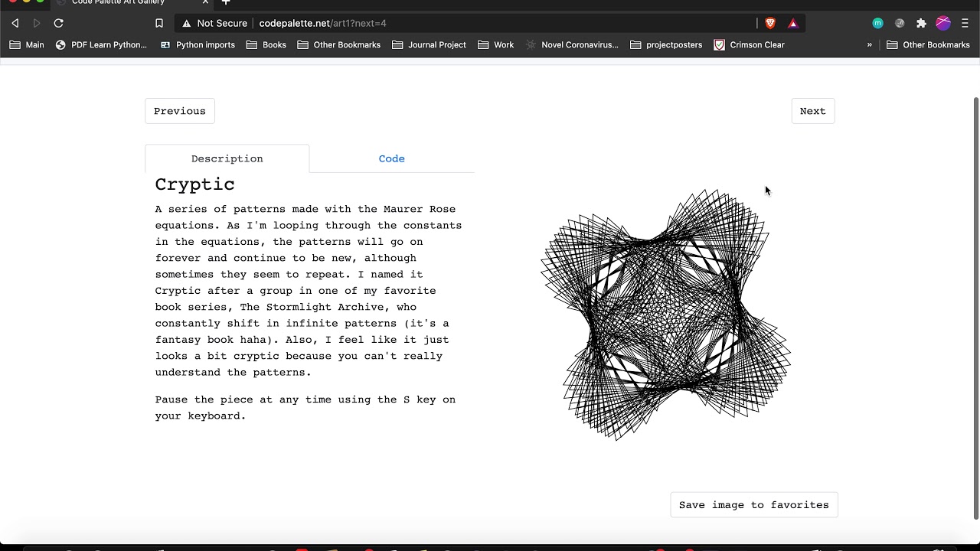Bookmark this page using the bookmark icon
The height and width of the screenshot is (551, 980).
(159, 23)
